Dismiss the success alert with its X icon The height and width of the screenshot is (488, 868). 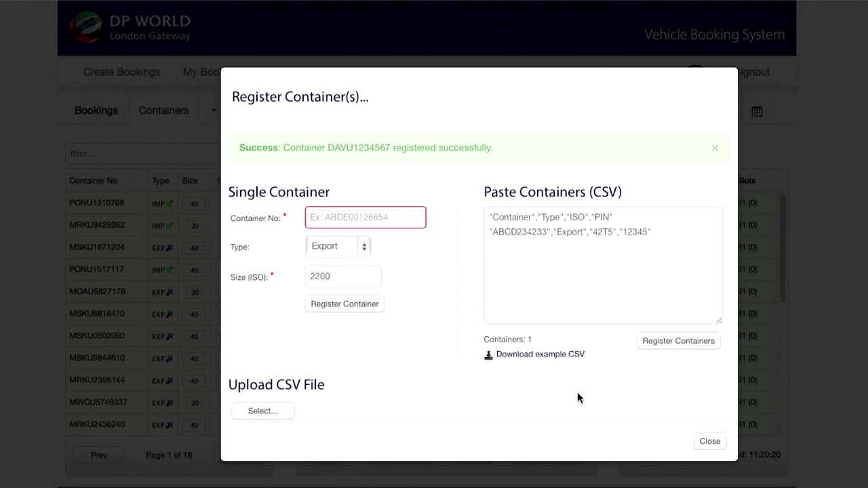(x=715, y=148)
